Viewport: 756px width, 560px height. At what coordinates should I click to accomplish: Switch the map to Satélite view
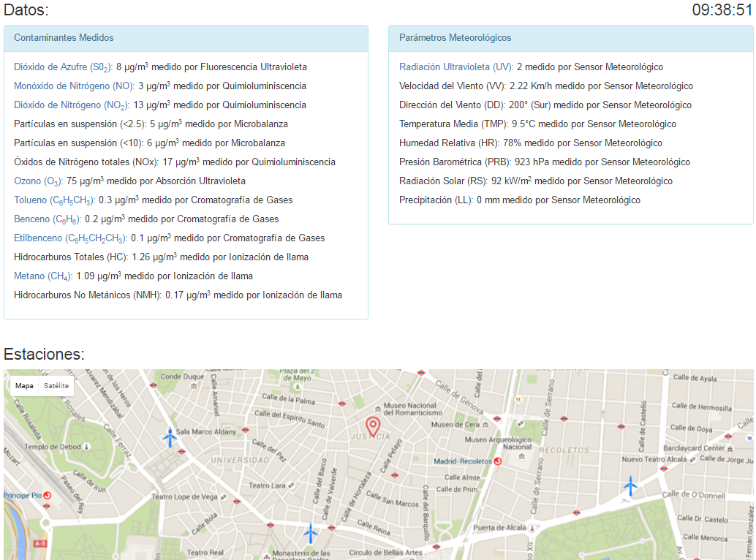(x=56, y=386)
